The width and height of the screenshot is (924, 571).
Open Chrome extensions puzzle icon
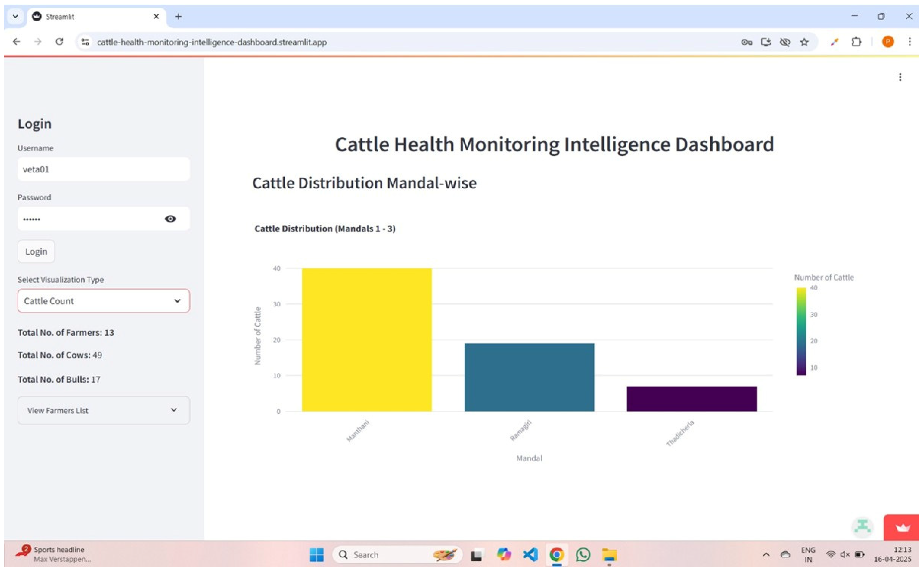pos(856,42)
